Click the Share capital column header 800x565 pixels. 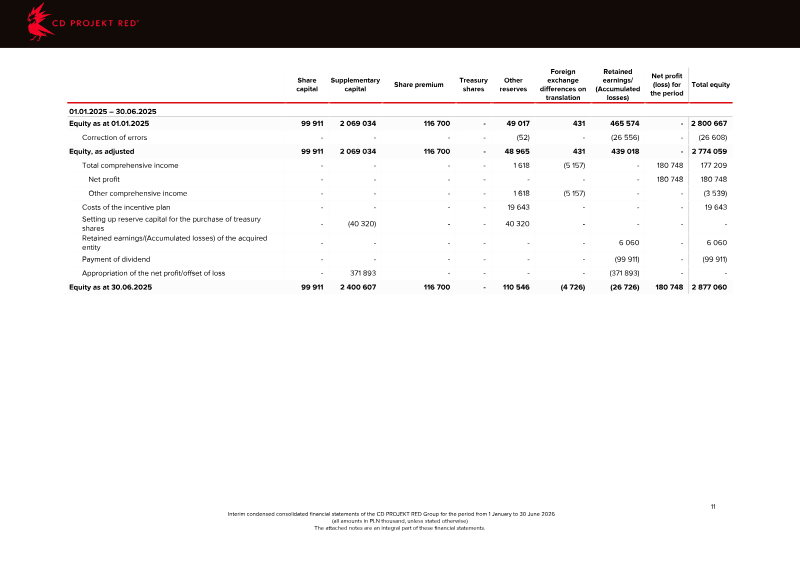click(x=307, y=85)
